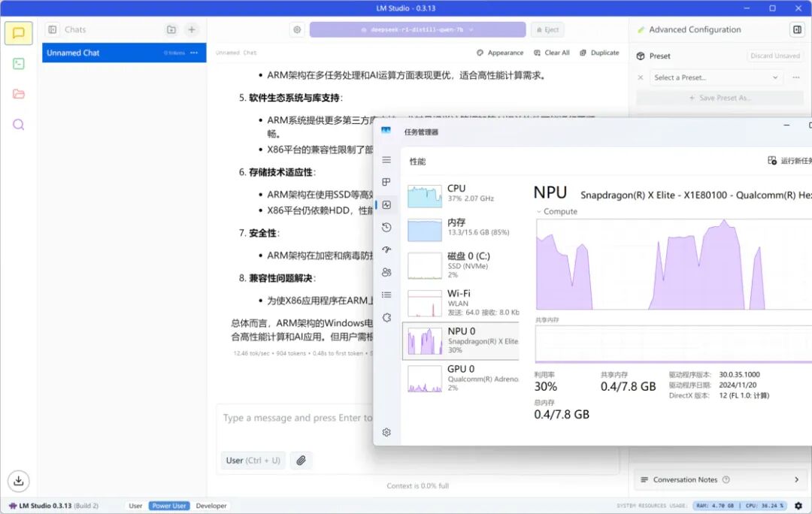Image resolution: width=812 pixels, height=514 pixels.
Task: Open Services icon in Task Manager
Action: pos(386,318)
